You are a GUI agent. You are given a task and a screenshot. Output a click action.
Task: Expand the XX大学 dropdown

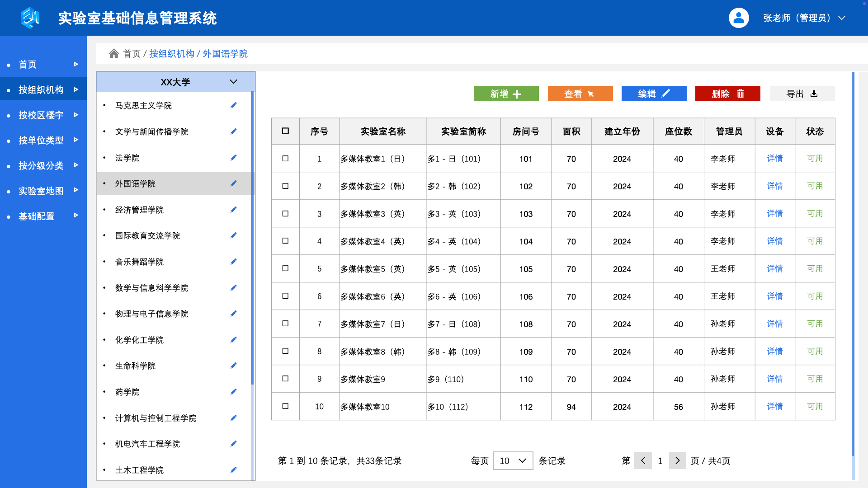pos(233,82)
